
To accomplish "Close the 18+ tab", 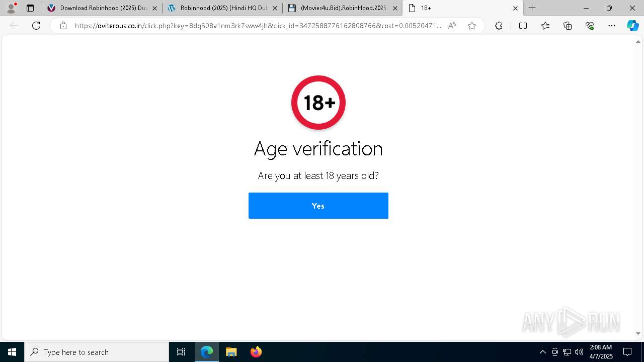I will pyautogui.click(x=515, y=8).
